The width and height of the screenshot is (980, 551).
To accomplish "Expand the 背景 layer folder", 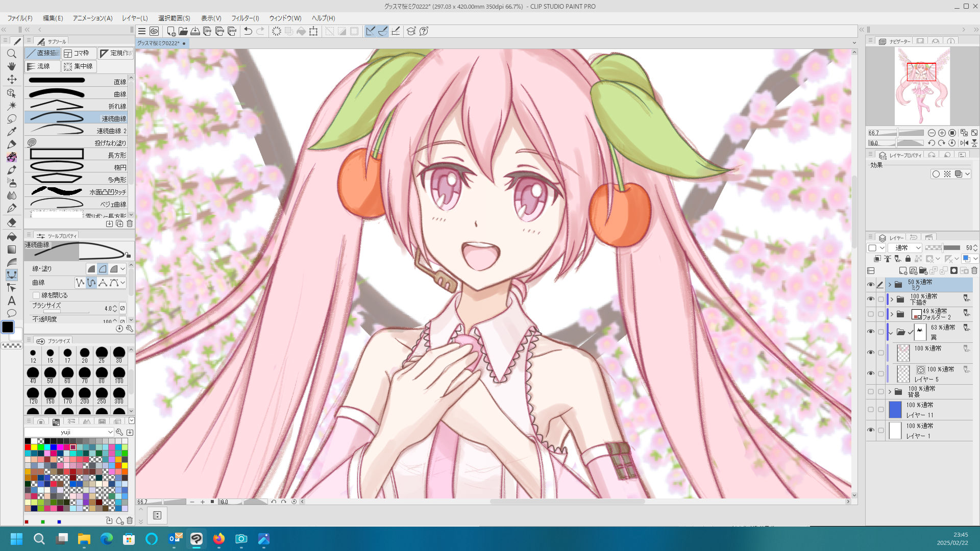I will pos(890,392).
